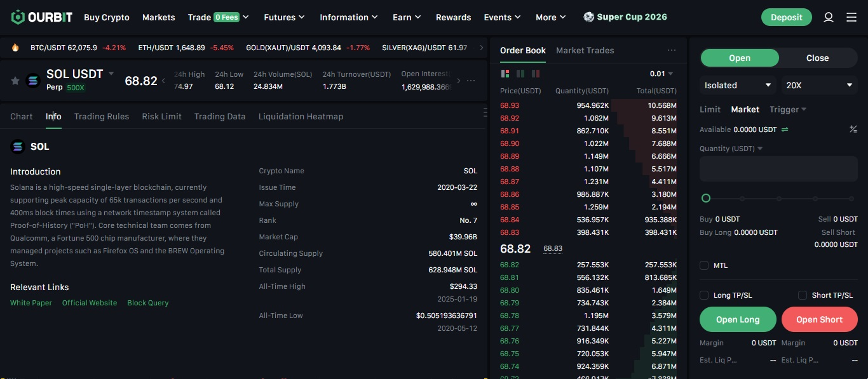Select the Order Book tab
The width and height of the screenshot is (868, 379).
point(523,50)
